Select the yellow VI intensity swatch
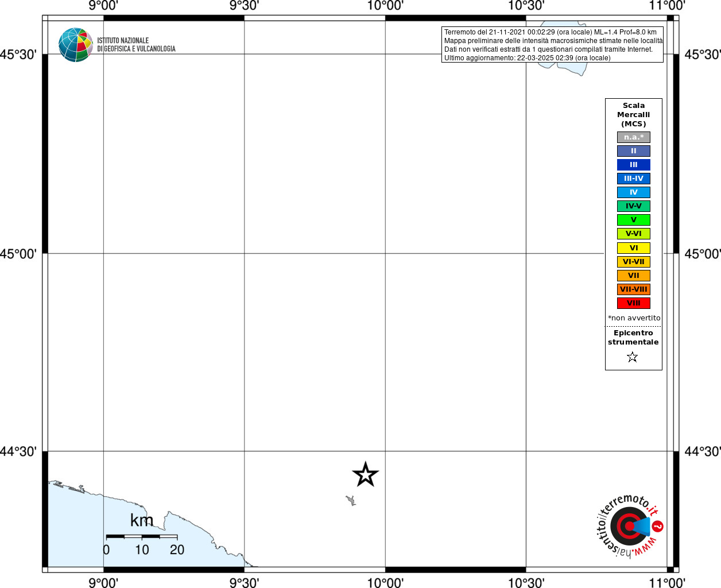This screenshot has height=588, width=721. click(x=634, y=248)
